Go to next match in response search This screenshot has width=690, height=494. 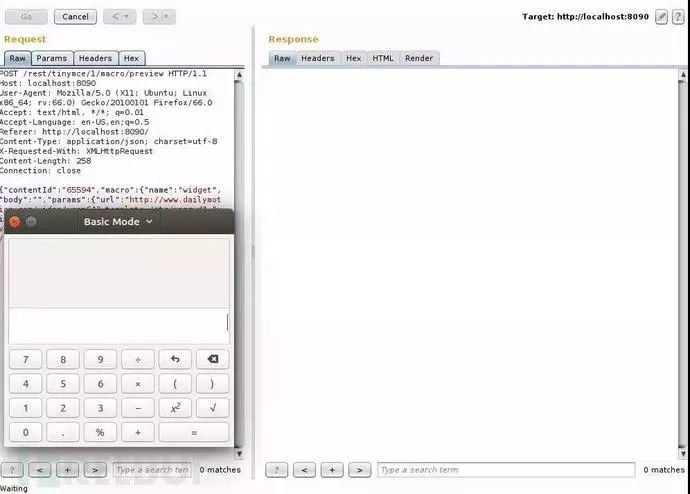[x=360, y=470]
